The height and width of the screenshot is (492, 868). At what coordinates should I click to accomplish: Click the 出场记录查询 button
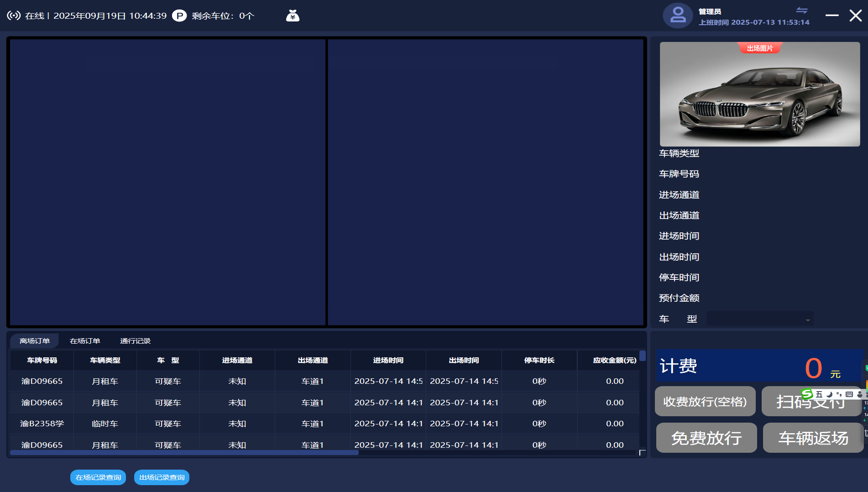click(x=162, y=477)
